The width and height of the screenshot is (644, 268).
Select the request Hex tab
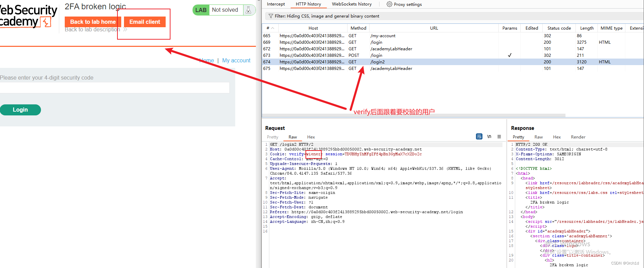coord(311,137)
